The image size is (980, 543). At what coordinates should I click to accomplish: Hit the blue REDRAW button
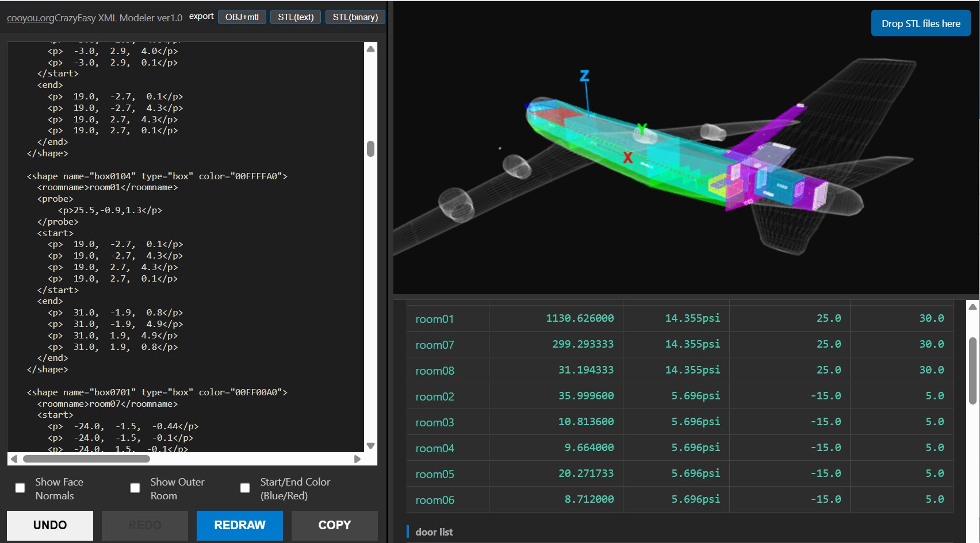(240, 525)
